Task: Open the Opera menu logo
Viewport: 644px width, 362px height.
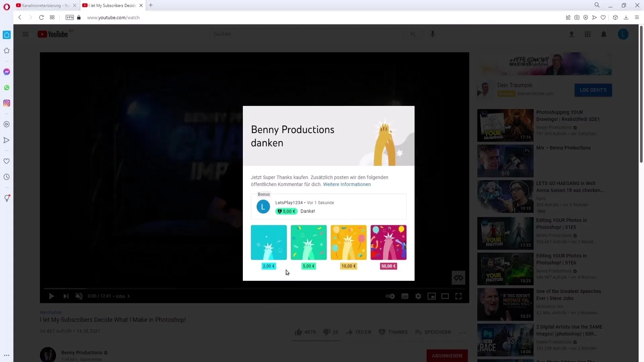Action: click(x=7, y=7)
